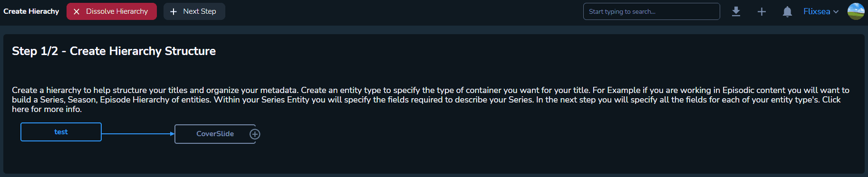Click the arrow connecting test to CoverSlide
The image size is (868, 177).
pyautogui.click(x=138, y=134)
